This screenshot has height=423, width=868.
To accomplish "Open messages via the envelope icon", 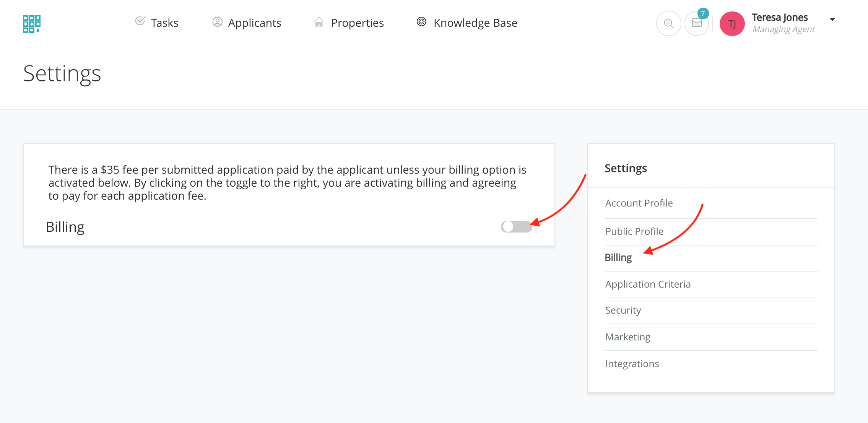I will [x=697, y=24].
